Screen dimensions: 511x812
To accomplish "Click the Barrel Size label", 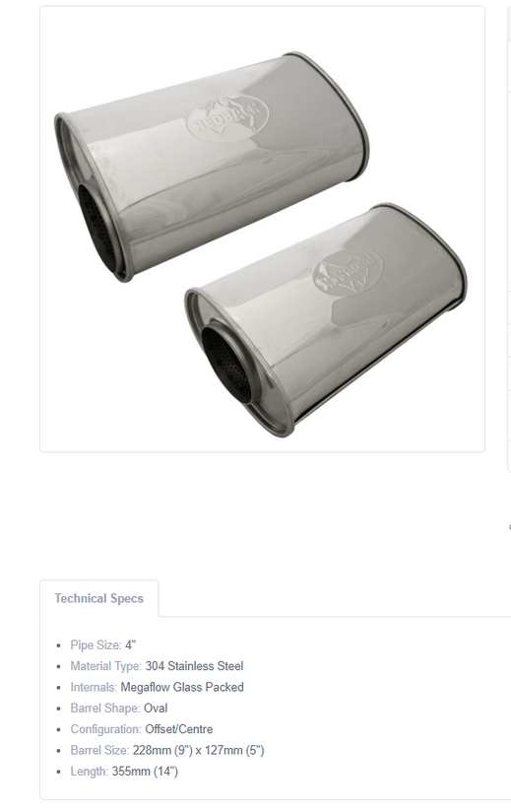I will click(x=99, y=750).
